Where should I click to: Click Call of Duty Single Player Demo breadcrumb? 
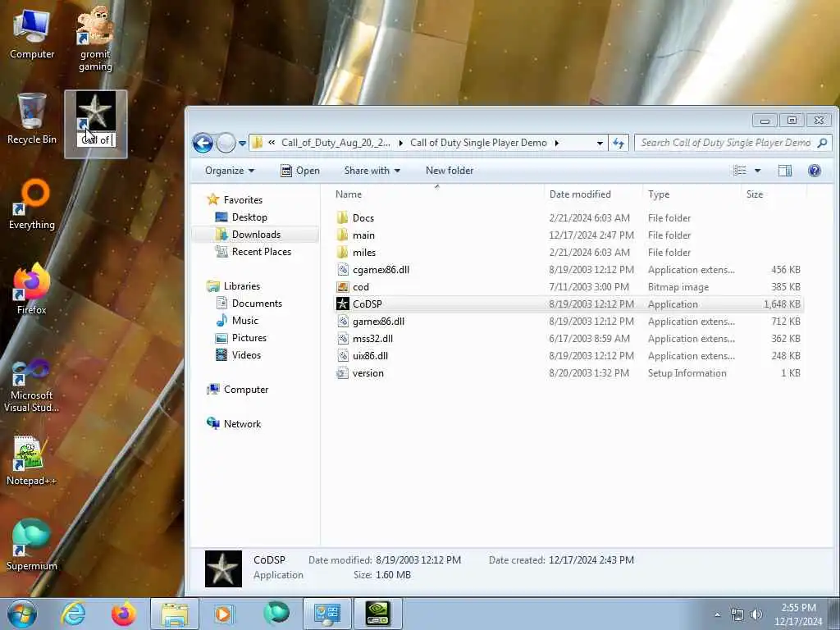coord(478,143)
